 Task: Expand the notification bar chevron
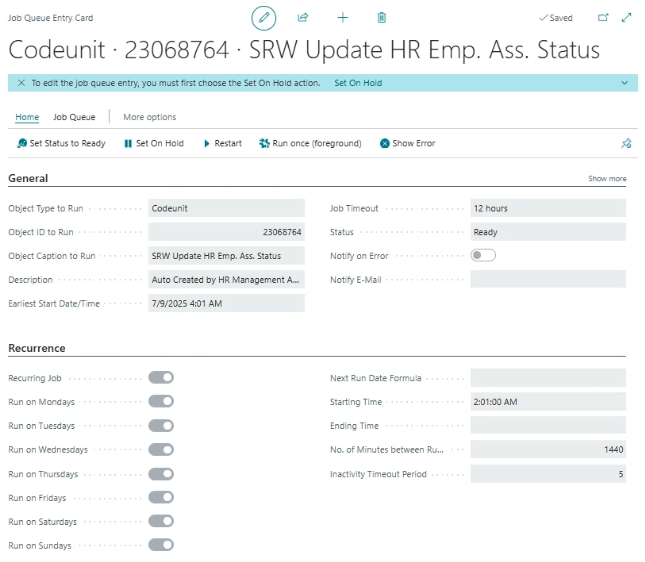625,83
